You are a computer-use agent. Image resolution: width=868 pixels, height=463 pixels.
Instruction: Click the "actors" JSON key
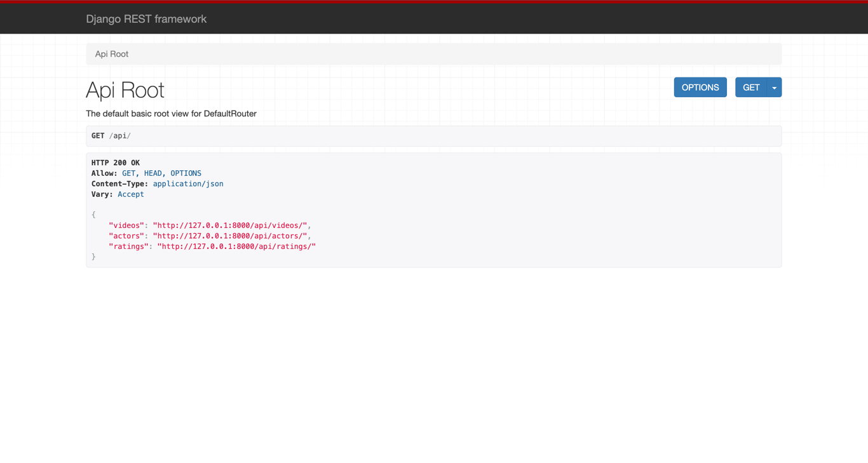(x=126, y=236)
